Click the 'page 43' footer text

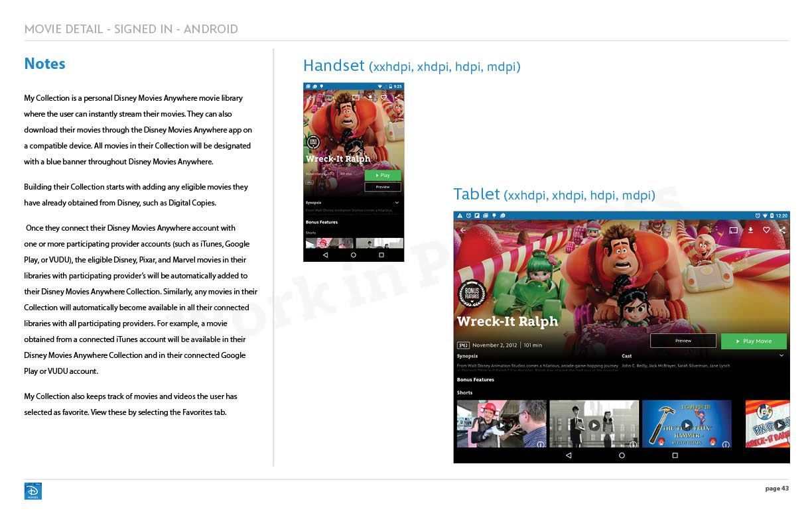(x=777, y=489)
